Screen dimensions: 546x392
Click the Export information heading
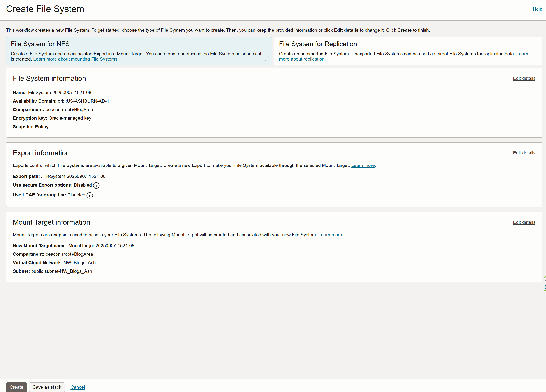point(41,153)
